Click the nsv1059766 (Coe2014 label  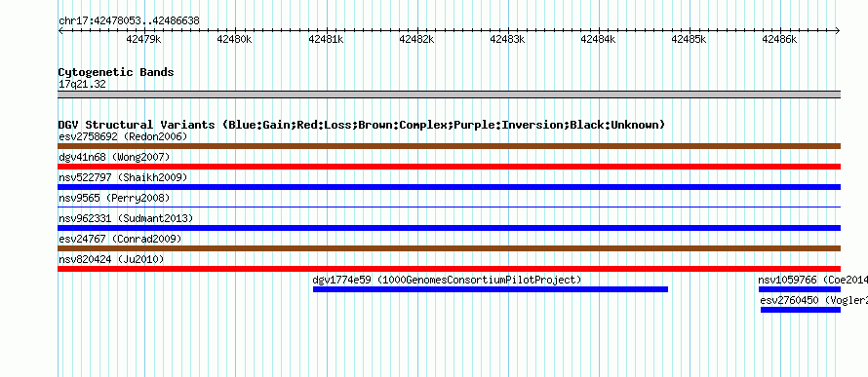[812, 280]
